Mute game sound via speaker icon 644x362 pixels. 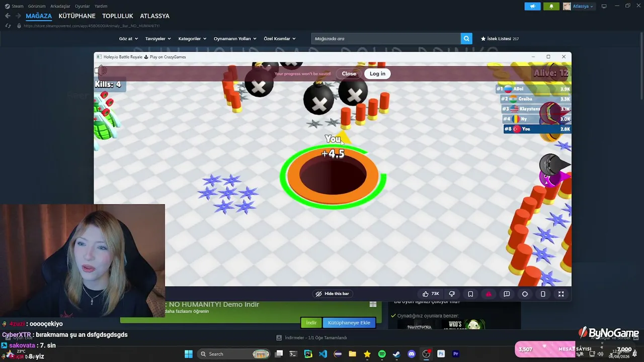click(101, 71)
